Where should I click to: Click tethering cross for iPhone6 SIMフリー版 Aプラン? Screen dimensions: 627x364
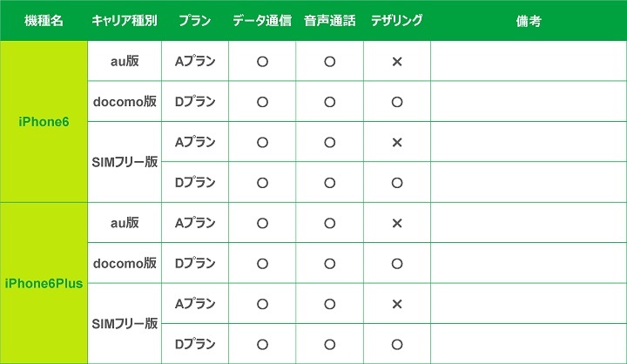(396, 142)
